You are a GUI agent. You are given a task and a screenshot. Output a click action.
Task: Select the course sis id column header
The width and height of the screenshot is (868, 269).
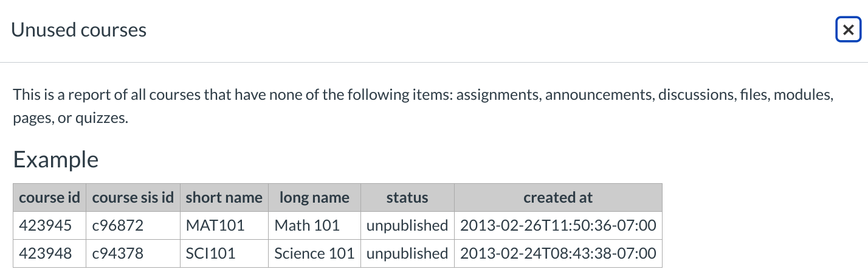click(133, 198)
